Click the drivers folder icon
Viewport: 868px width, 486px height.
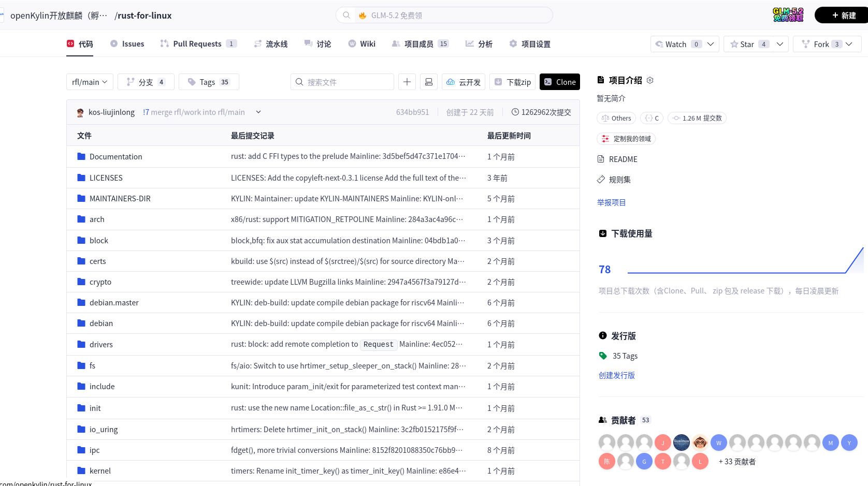pos(81,345)
